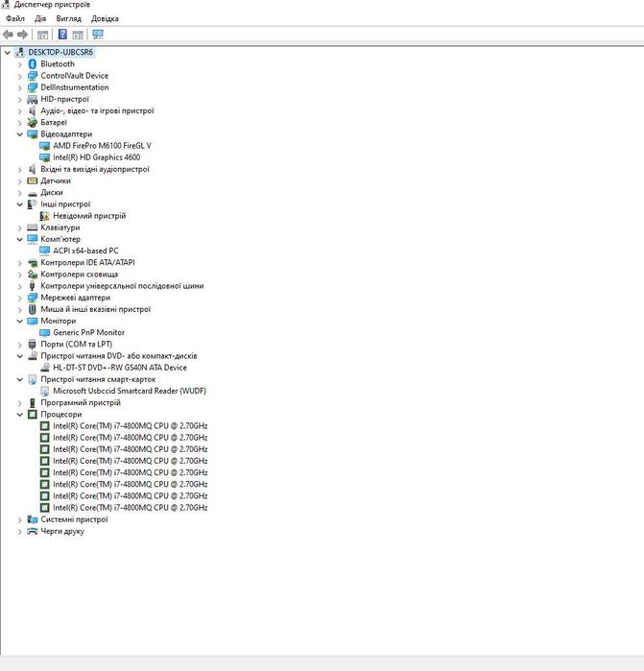Click the Help question-mark toolbar icon
Image resolution: width=644 pixels, height=671 pixels.
pyautogui.click(x=62, y=35)
